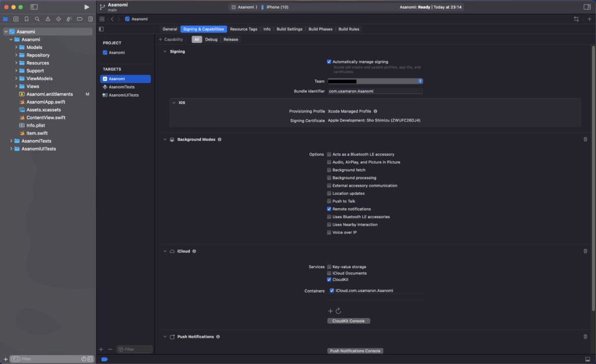Viewport: 596px width, 364px height.
Task: Run the app with the play button
Action: [87, 7]
